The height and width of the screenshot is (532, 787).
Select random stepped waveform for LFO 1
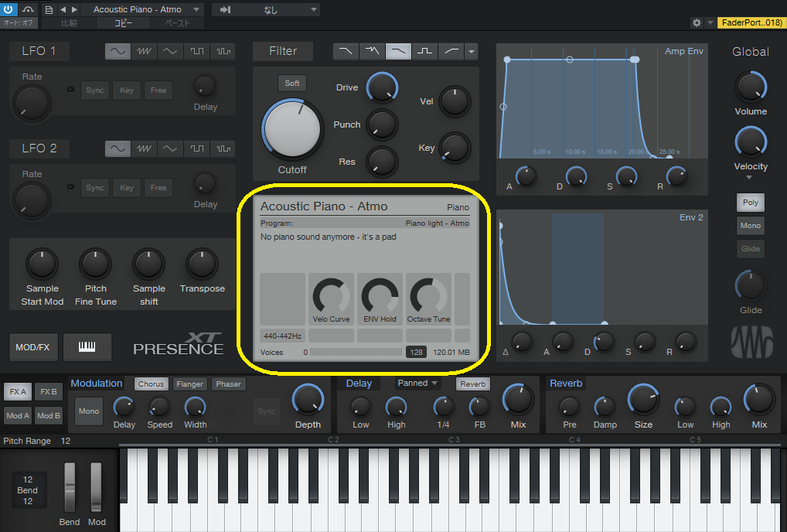pyautogui.click(x=223, y=51)
